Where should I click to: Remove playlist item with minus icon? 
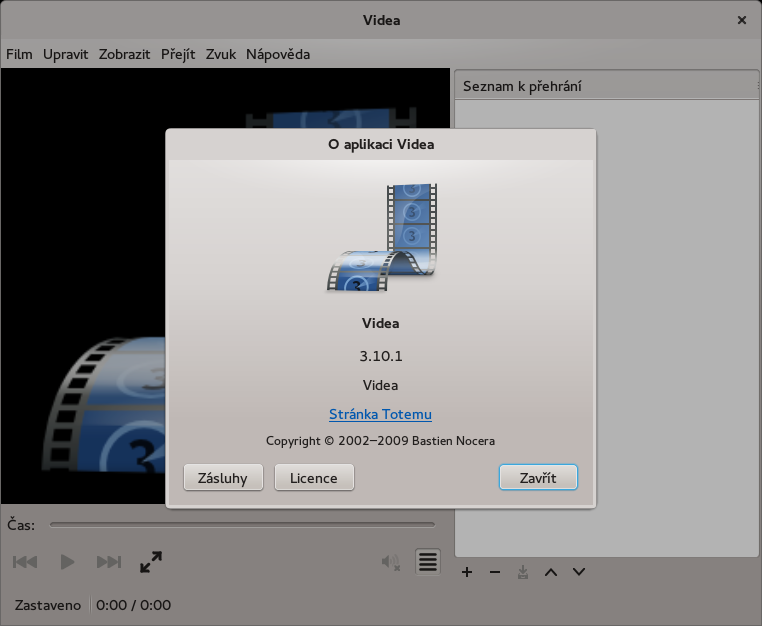tap(495, 572)
